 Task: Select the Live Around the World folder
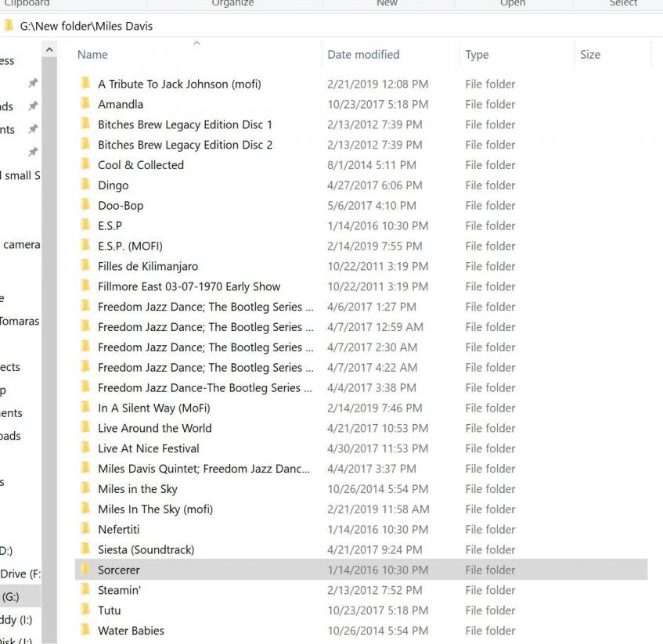pyautogui.click(x=154, y=428)
